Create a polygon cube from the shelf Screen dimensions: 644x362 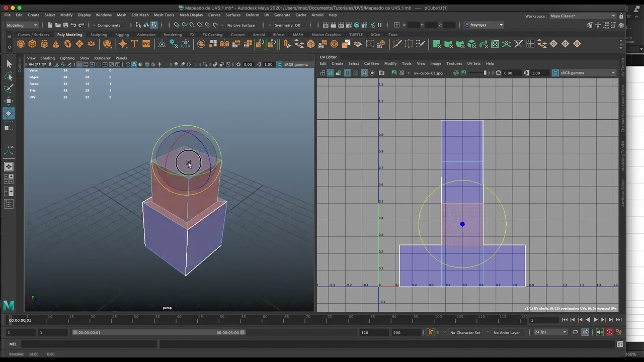(33, 44)
